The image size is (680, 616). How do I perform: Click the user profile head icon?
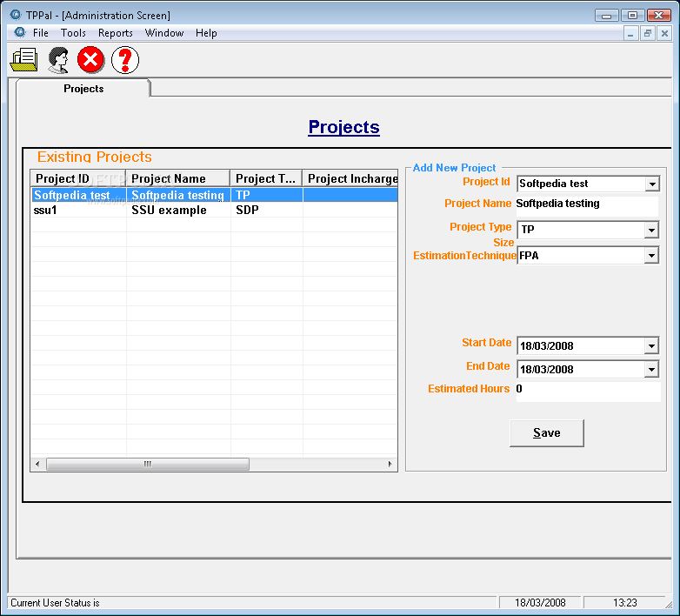(x=58, y=60)
